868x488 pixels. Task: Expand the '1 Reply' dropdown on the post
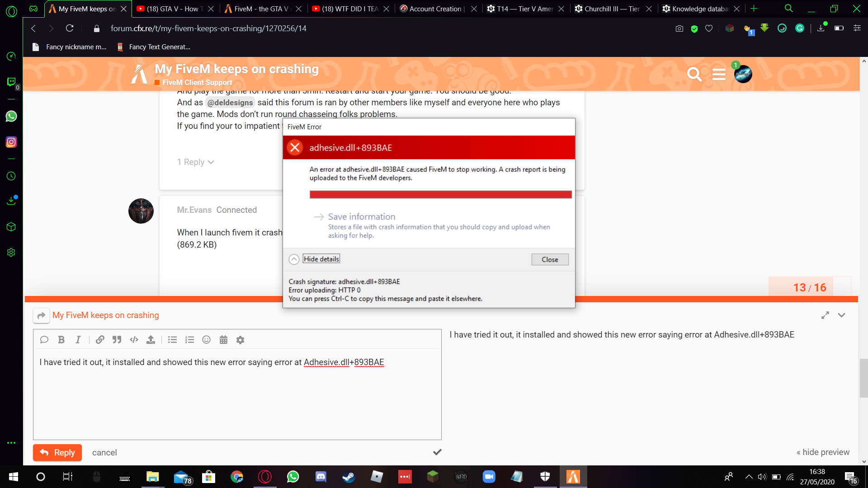click(x=195, y=162)
